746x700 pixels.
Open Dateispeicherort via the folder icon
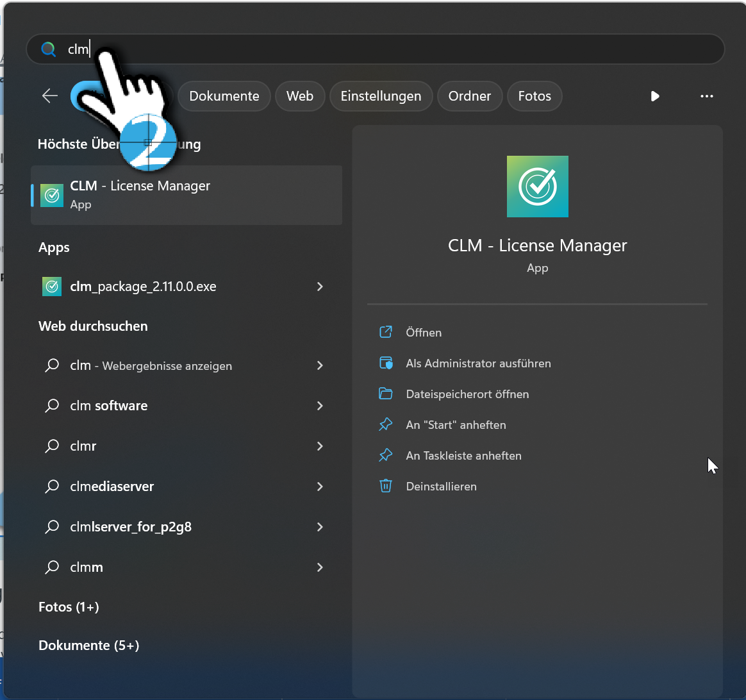pos(385,394)
